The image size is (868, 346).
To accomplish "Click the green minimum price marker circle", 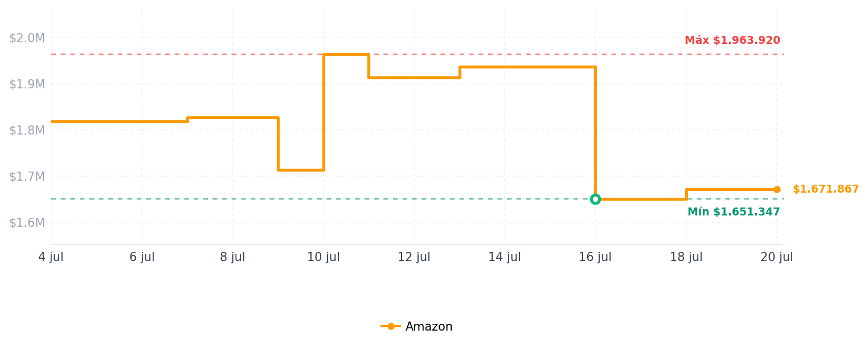I will [x=595, y=199].
